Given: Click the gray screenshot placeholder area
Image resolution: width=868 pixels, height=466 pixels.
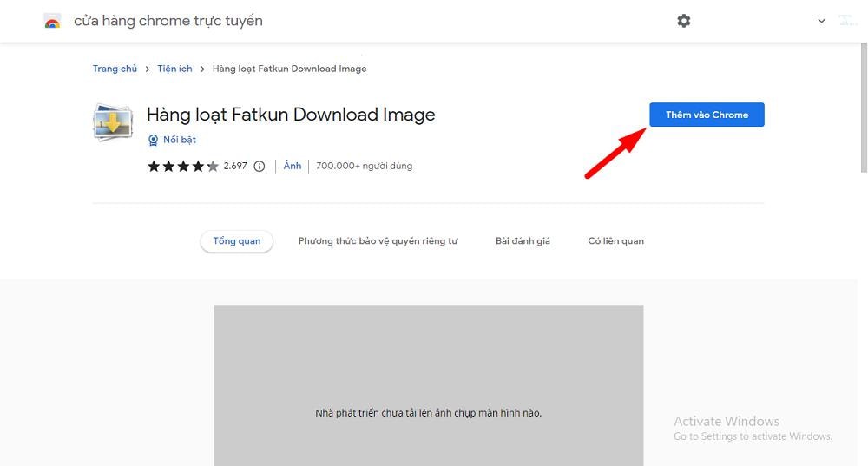Looking at the screenshot, I should click(x=428, y=364).
